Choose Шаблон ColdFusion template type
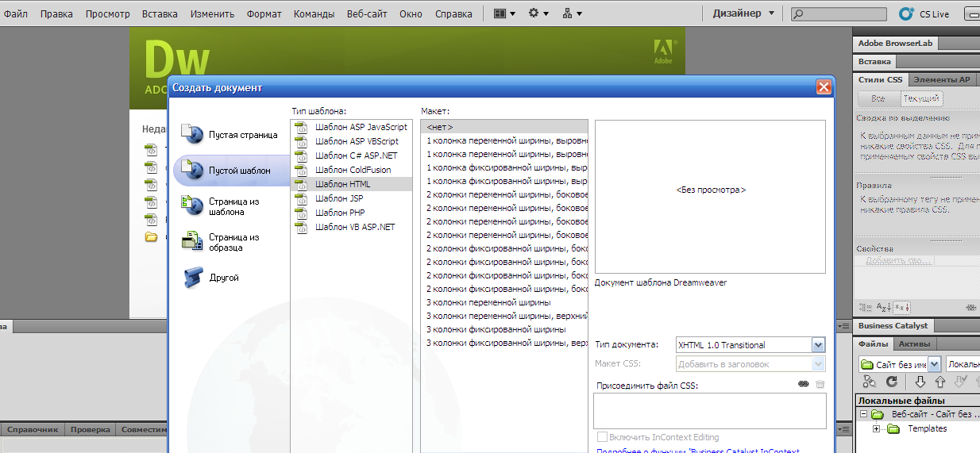 pos(352,170)
